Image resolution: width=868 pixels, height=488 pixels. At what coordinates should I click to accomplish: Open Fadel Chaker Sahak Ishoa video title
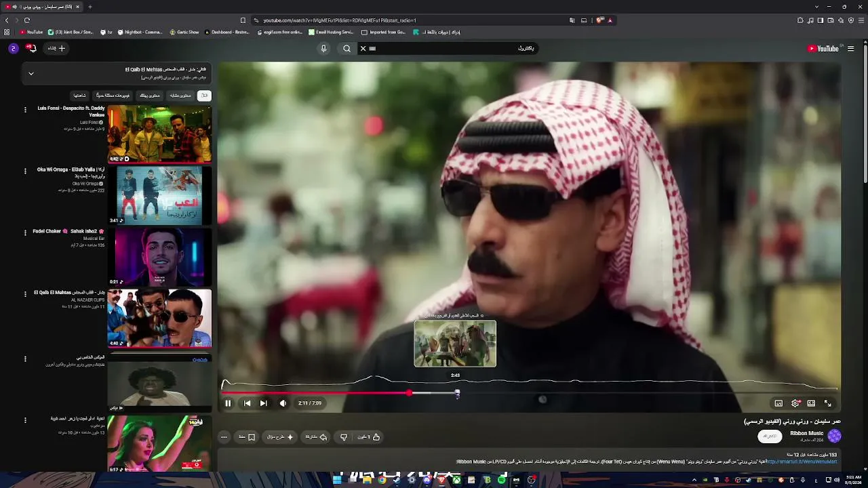coord(68,231)
